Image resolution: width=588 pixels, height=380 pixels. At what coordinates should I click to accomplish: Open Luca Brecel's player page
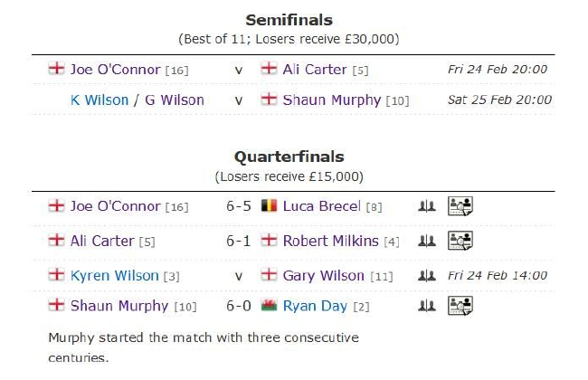[322, 206]
